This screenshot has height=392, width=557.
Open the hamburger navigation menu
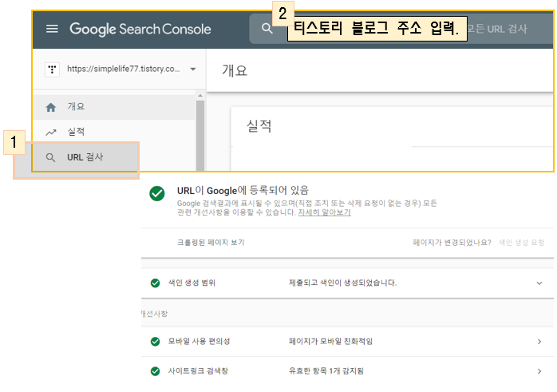(52, 29)
